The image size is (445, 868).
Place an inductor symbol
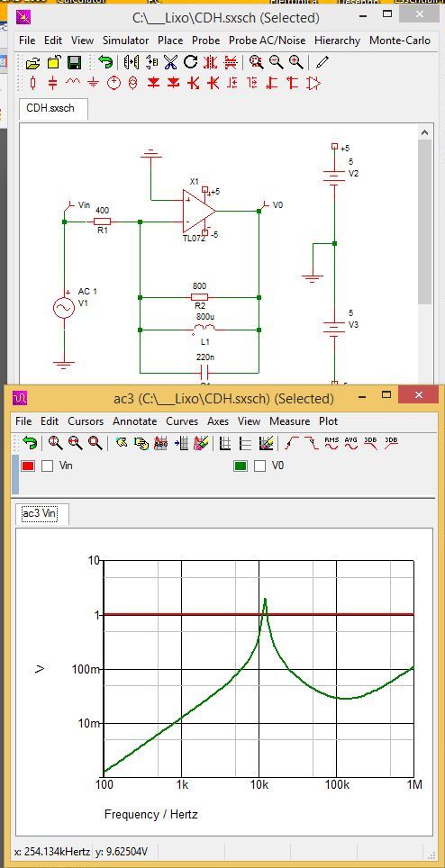pyautogui.click(x=73, y=83)
